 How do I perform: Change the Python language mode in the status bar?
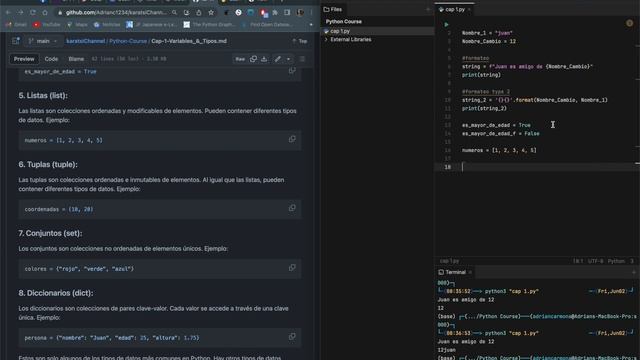coord(616,261)
